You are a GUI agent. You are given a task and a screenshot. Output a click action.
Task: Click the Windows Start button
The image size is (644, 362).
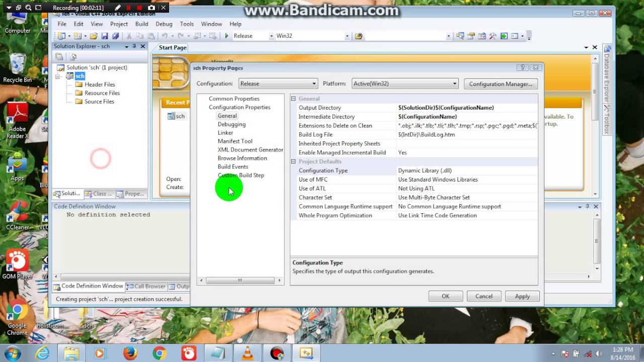point(12,353)
